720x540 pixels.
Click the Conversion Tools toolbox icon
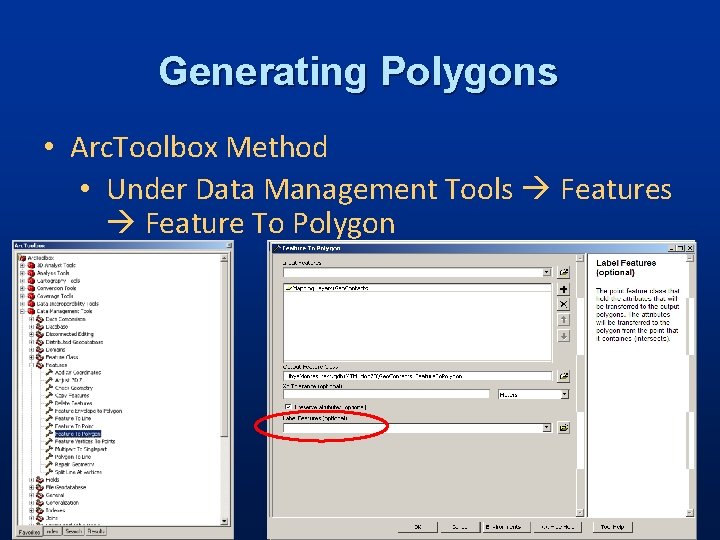[31, 288]
